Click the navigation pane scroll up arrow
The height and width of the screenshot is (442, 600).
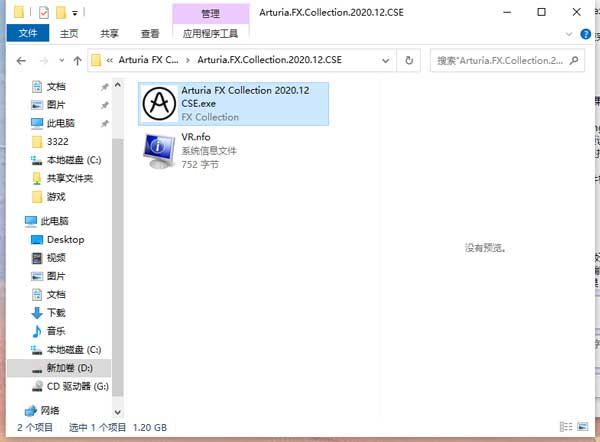[118, 85]
